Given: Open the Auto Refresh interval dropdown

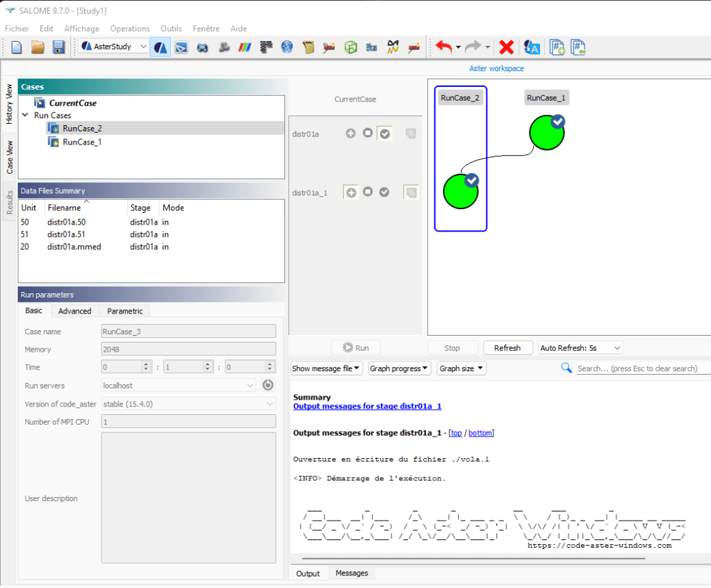Looking at the screenshot, I should 580,348.
